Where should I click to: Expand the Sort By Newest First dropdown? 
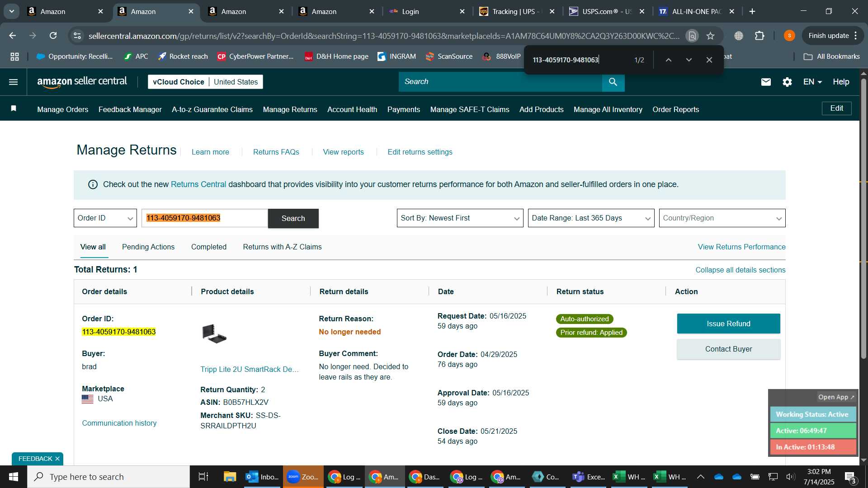pos(460,218)
